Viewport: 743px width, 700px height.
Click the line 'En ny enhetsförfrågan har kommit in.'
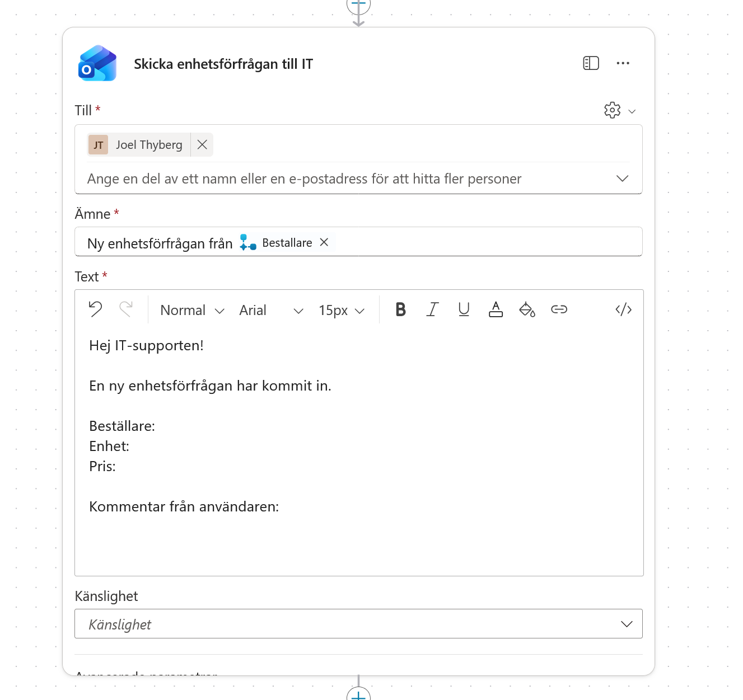210,386
